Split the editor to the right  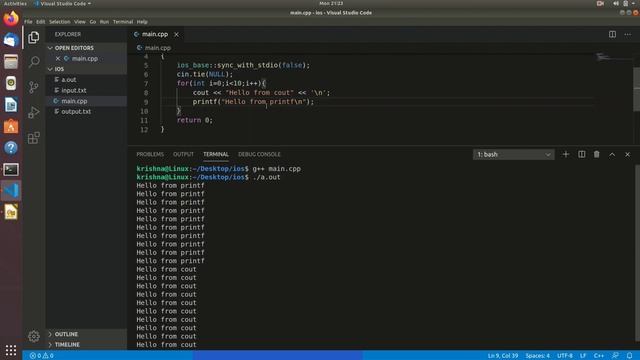click(612, 34)
